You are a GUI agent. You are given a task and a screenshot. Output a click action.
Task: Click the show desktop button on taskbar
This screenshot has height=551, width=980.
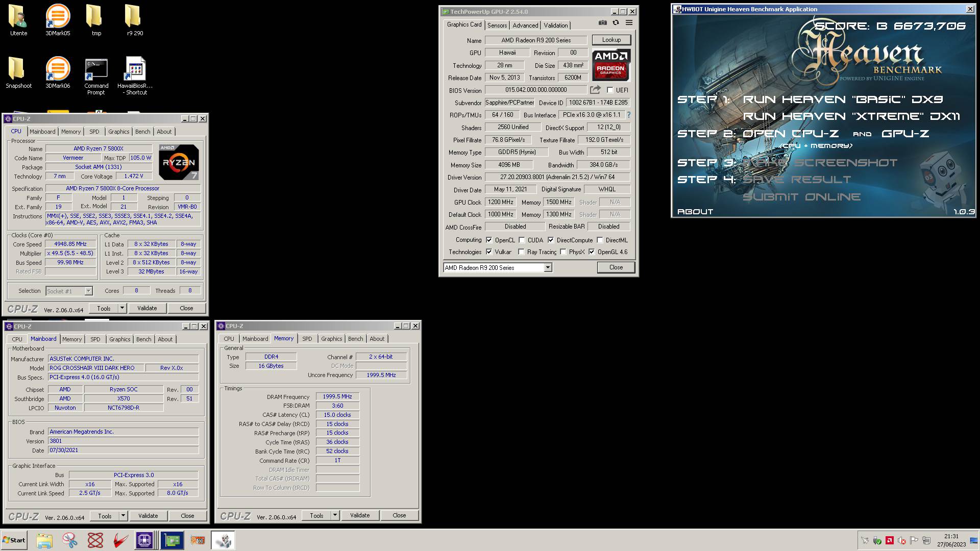coord(974,540)
